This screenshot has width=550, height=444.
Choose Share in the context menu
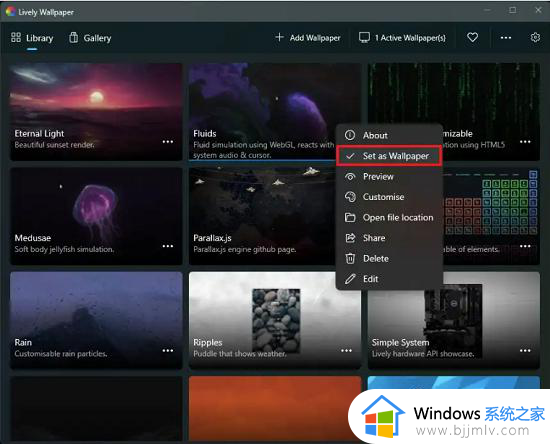pyautogui.click(x=389, y=238)
